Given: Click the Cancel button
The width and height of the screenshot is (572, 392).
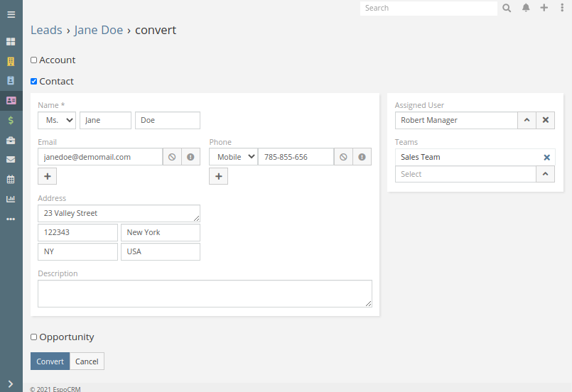Looking at the screenshot, I should (87, 361).
